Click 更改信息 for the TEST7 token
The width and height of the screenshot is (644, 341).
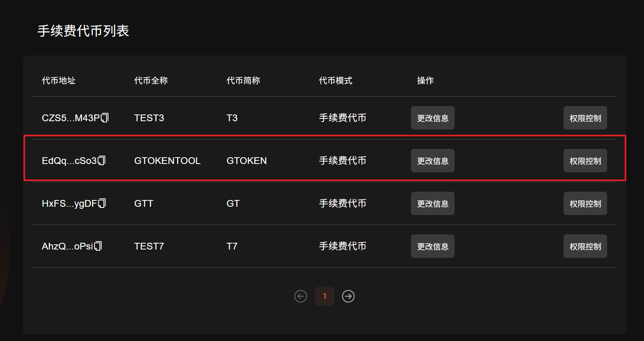pos(432,246)
